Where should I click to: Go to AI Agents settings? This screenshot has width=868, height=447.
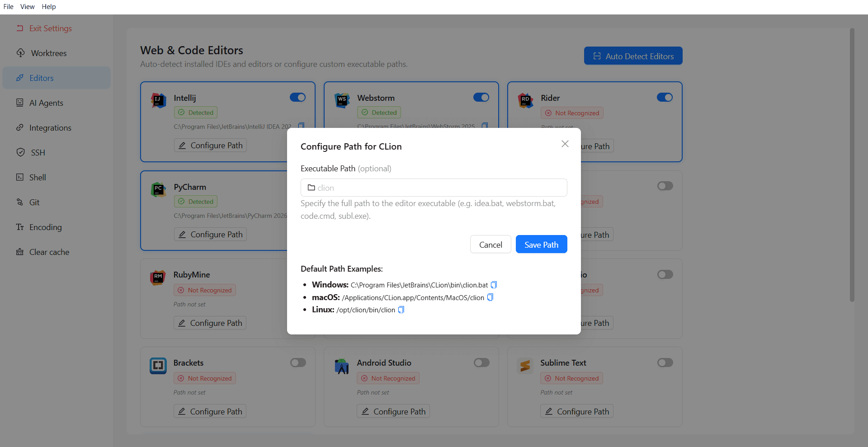coord(57,103)
